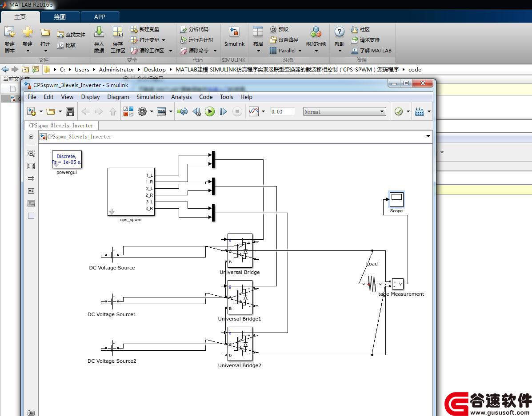Click the Model Advisor checkmark icon
Screen dimensions: 532x416
tap(399, 111)
